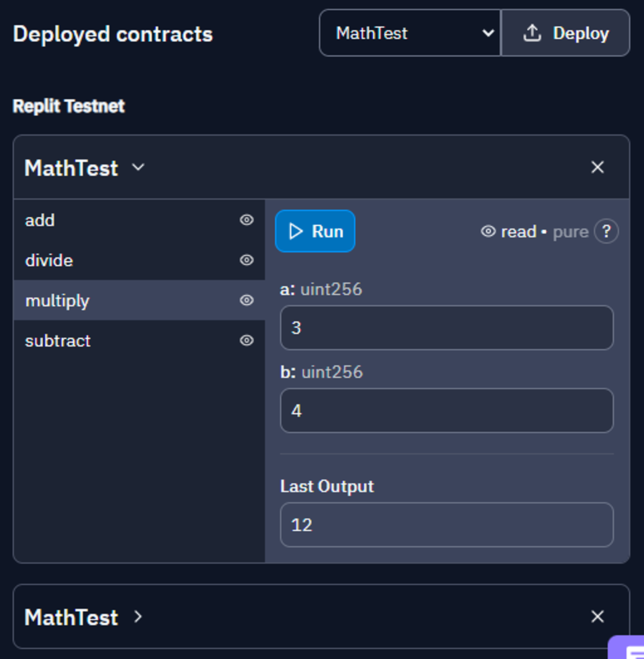Select the multiply function
This screenshot has width=644, height=659.
(139, 300)
